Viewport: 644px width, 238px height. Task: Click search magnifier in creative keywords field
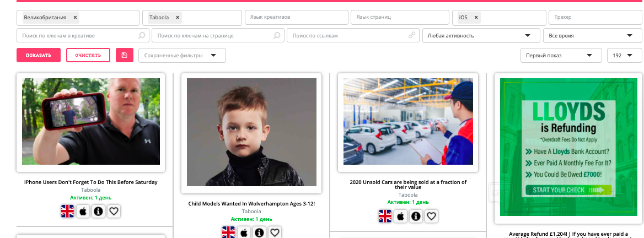coord(141,36)
